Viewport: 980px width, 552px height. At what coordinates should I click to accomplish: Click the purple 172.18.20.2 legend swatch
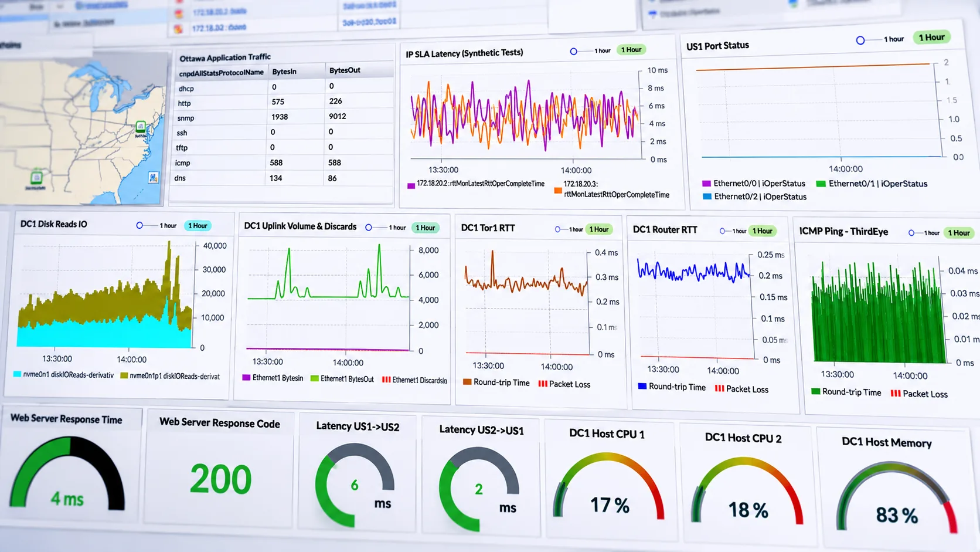(411, 185)
